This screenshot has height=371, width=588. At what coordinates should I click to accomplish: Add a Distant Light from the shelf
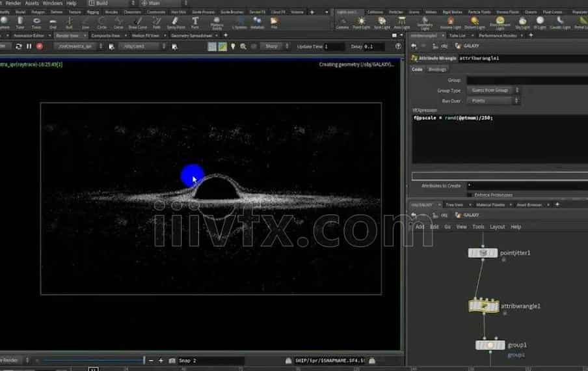[474, 23]
